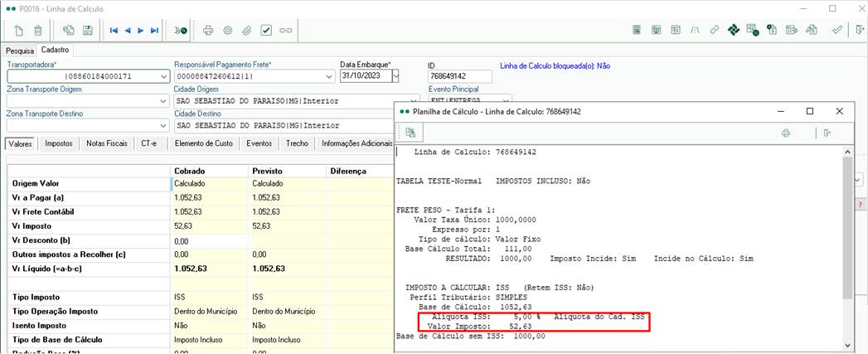The height and width of the screenshot is (354, 868).
Task: Jump to the first record
Action: pos(114,31)
